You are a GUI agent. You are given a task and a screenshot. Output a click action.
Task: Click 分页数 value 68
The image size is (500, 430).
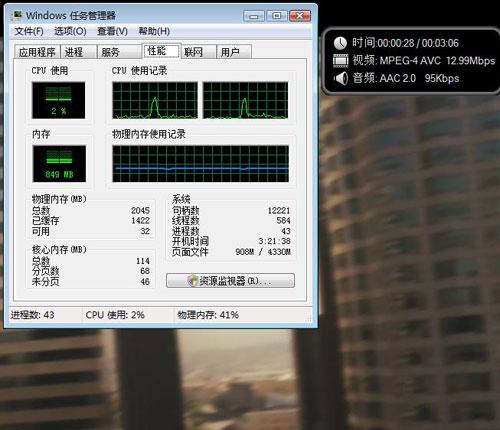[x=145, y=271]
